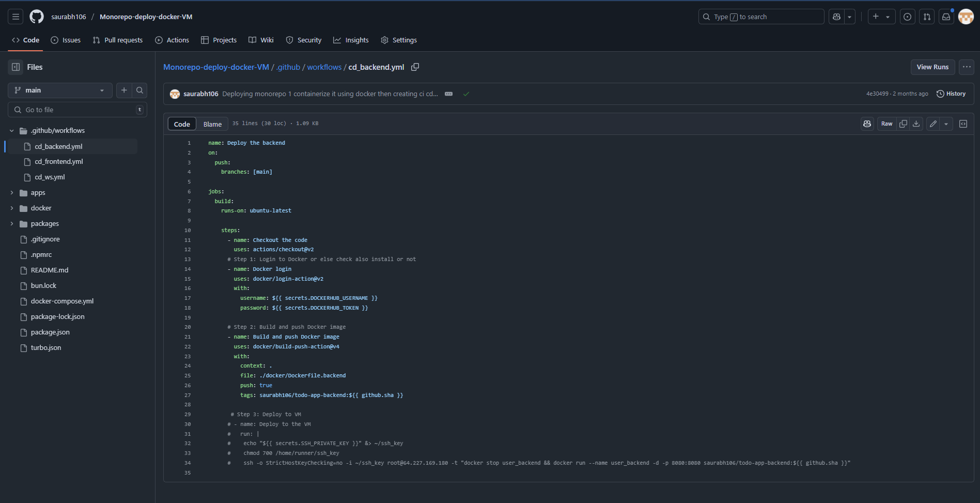Expand the packages folder
980x503 pixels.
(x=12, y=223)
